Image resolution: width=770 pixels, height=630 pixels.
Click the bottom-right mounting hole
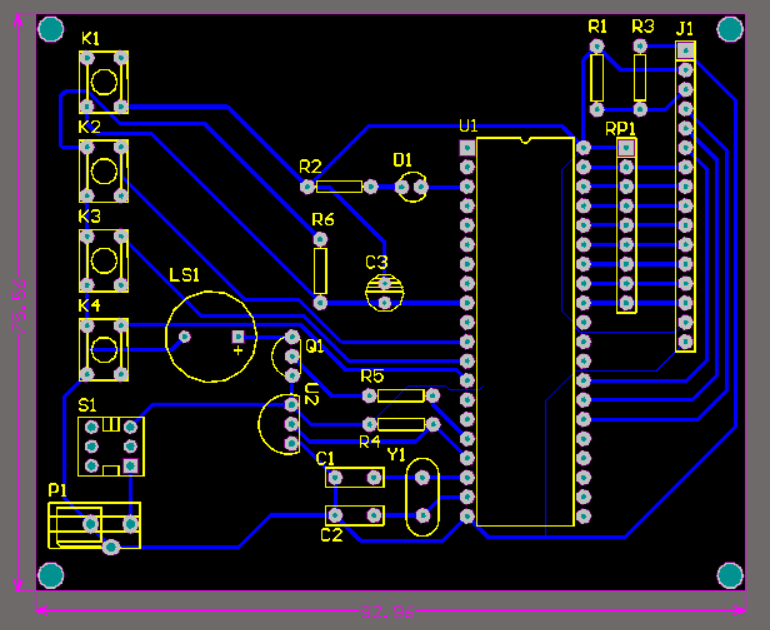click(730, 575)
